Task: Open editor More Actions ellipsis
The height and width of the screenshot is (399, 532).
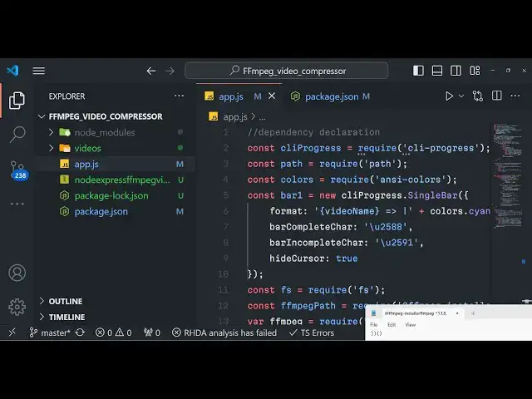Action: [x=515, y=96]
